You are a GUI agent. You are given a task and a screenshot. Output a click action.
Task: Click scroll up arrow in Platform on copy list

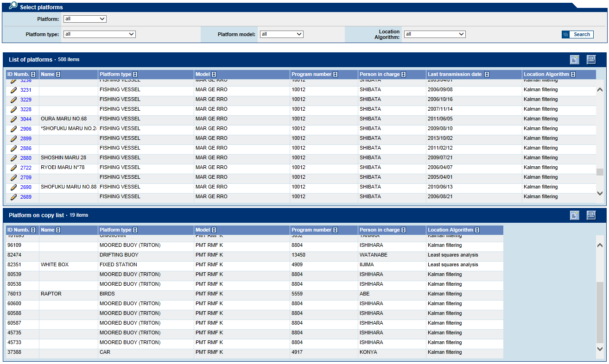tap(600, 245)
